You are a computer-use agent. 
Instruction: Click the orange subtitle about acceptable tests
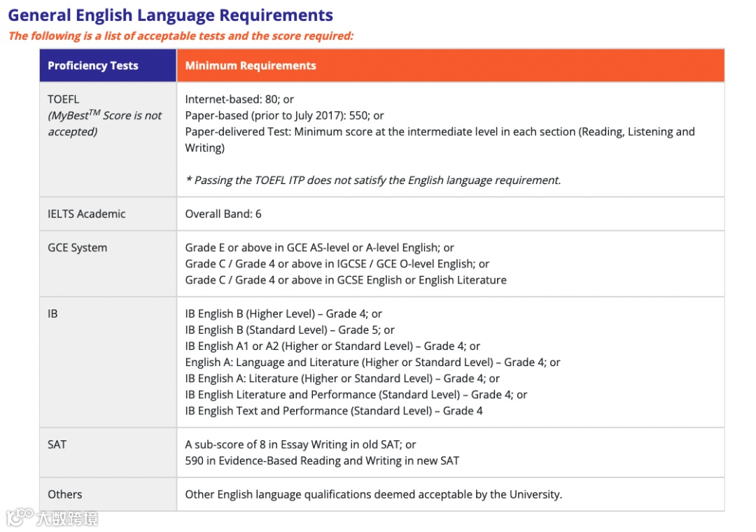(x=181, y=36)
